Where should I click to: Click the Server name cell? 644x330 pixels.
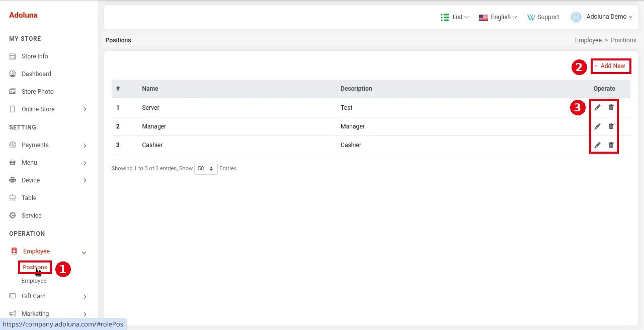pyautogui.click(x=150, y=108)
